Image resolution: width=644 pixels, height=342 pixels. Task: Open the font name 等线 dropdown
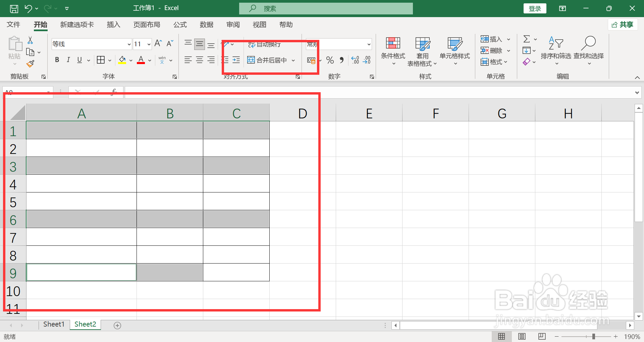(x=129, y=44)
